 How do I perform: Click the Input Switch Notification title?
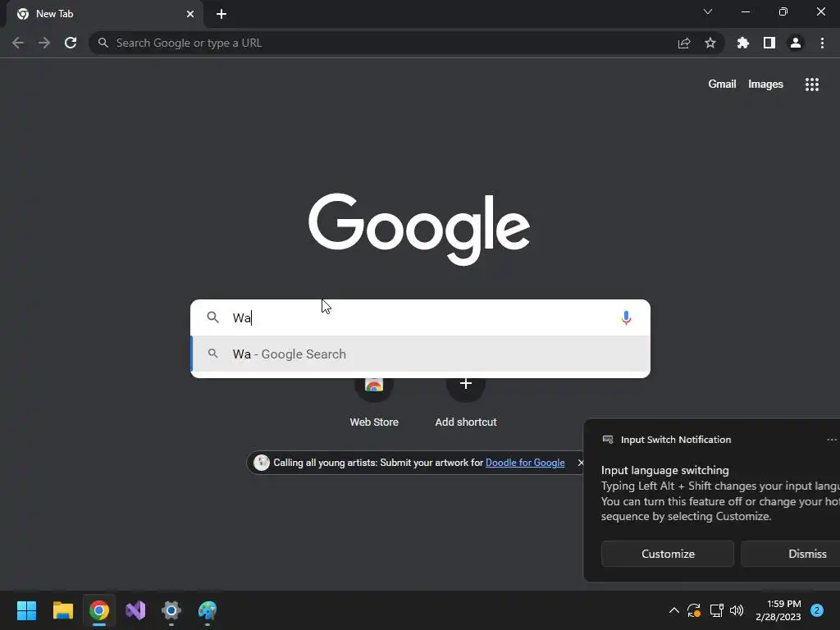[676, 440]
